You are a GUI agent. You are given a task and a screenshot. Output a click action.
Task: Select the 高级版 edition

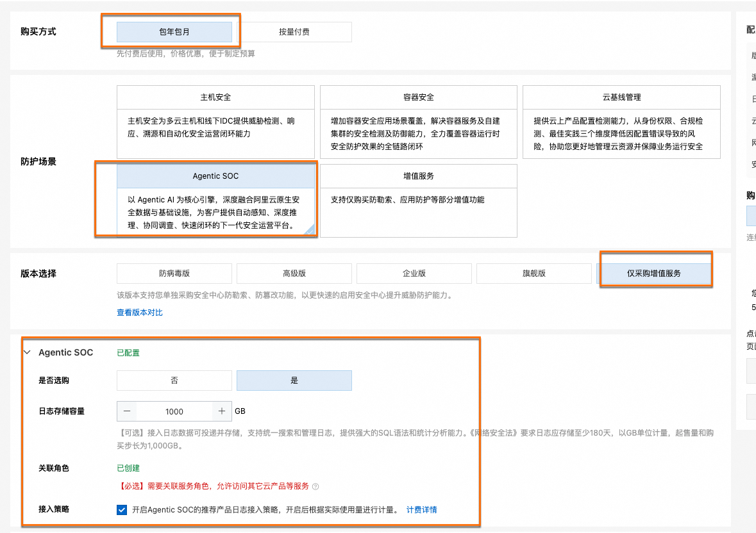294,274
